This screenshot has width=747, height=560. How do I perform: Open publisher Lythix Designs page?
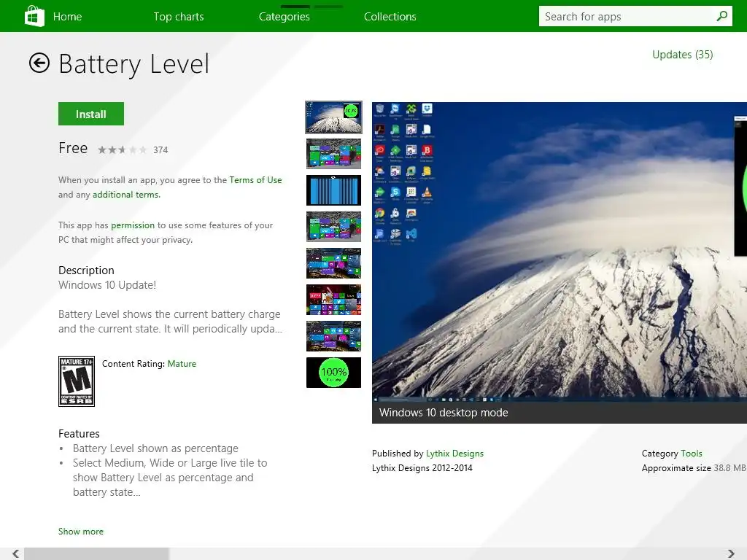[x=454, y=454]
